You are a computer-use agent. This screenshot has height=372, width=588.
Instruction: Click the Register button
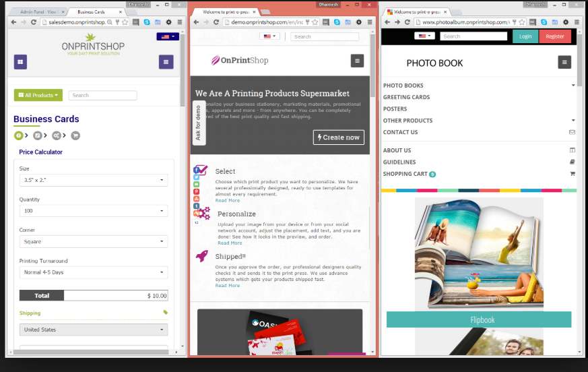point(555,36)
